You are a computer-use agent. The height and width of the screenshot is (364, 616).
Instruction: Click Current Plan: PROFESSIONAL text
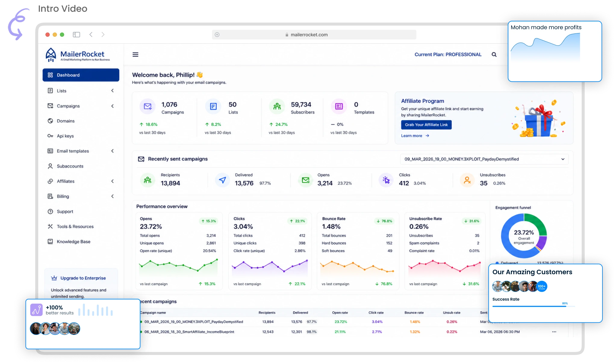click(x=448, y=54)
